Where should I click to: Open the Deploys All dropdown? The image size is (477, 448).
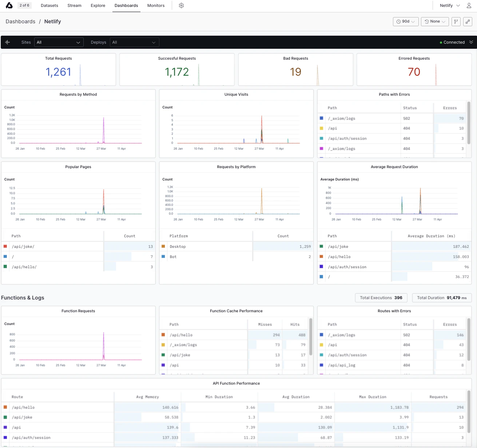pos(135,42)
